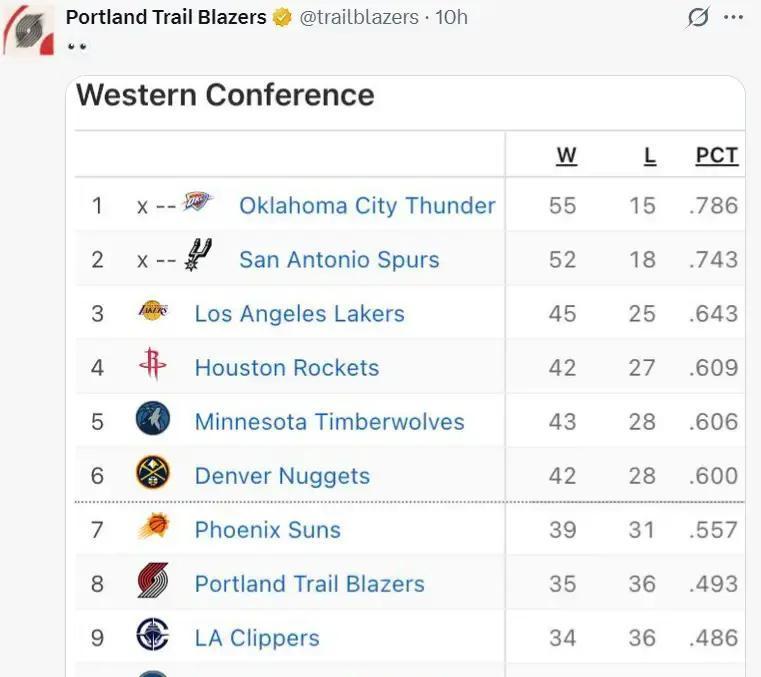This screenshot has width=761, height=677.
Task: Click the Phoenix Suns logo
Action: coord(153,528)
